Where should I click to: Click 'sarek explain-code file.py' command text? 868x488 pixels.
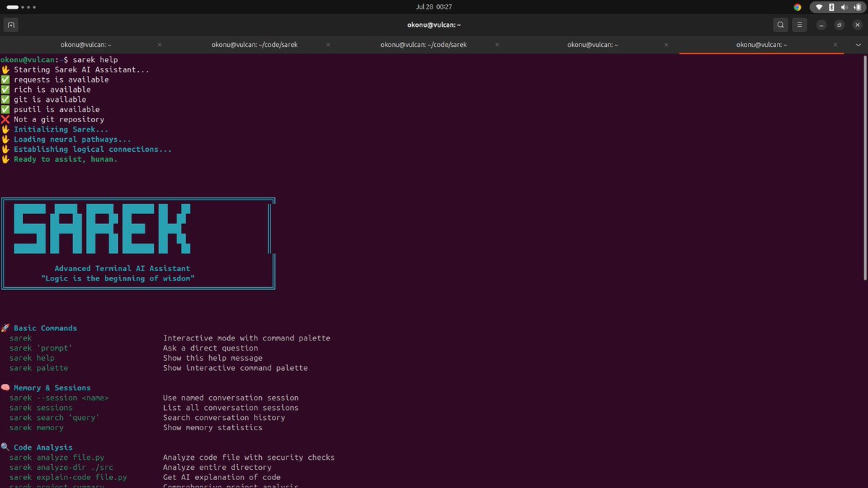pyautogui.click(x=68, y=477)
